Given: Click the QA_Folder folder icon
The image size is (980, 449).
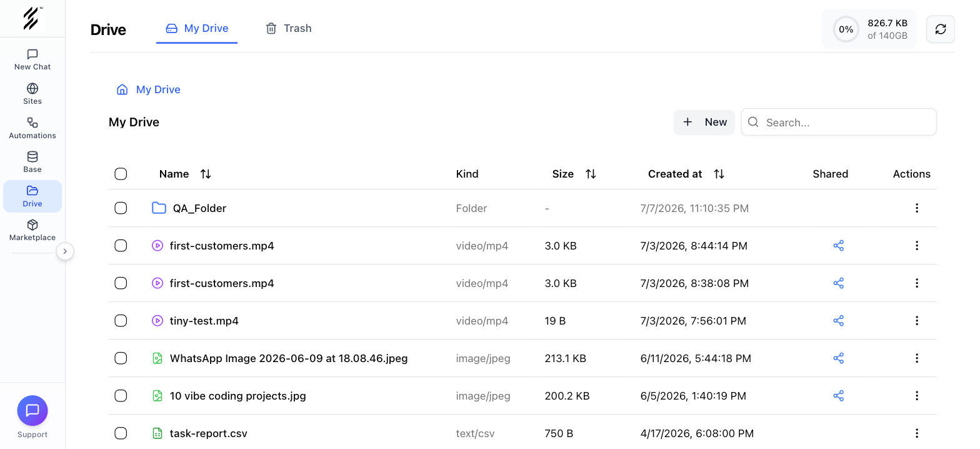Looking at the screenshot, I should (159, 208).
